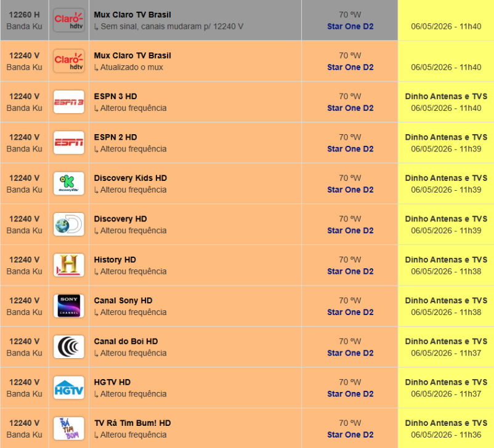494x448 pixels.
Task: Follow Star One D2 link for ESPN 2 HD
Action: [350, 149]
